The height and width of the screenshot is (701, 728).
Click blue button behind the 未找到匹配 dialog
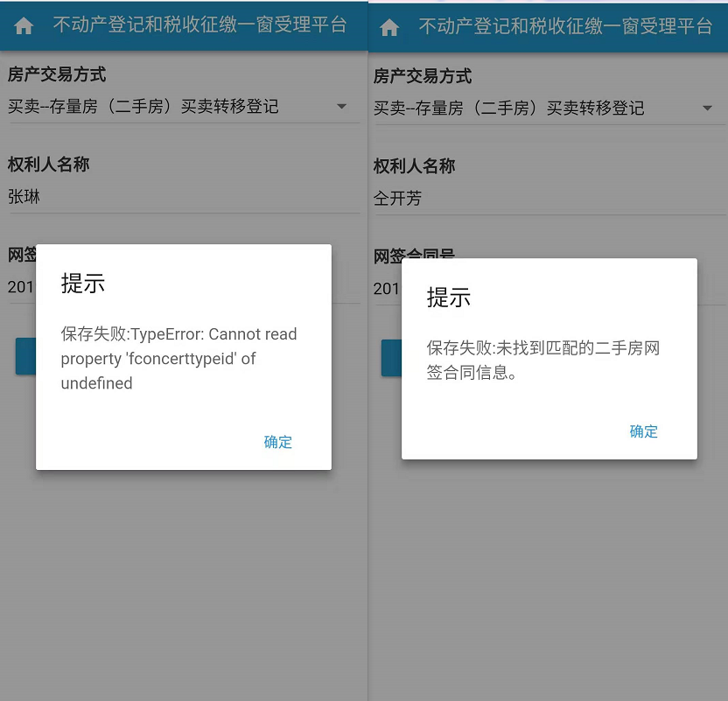click(x=391, y=358)
